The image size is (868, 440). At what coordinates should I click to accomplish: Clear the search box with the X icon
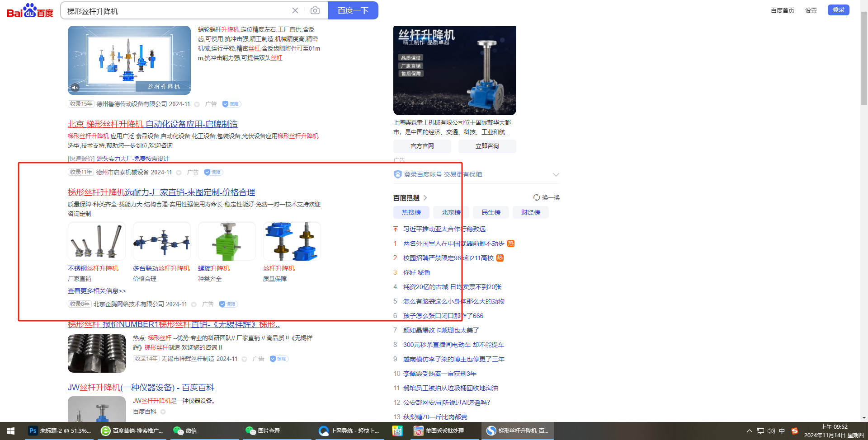coord(295,10)
